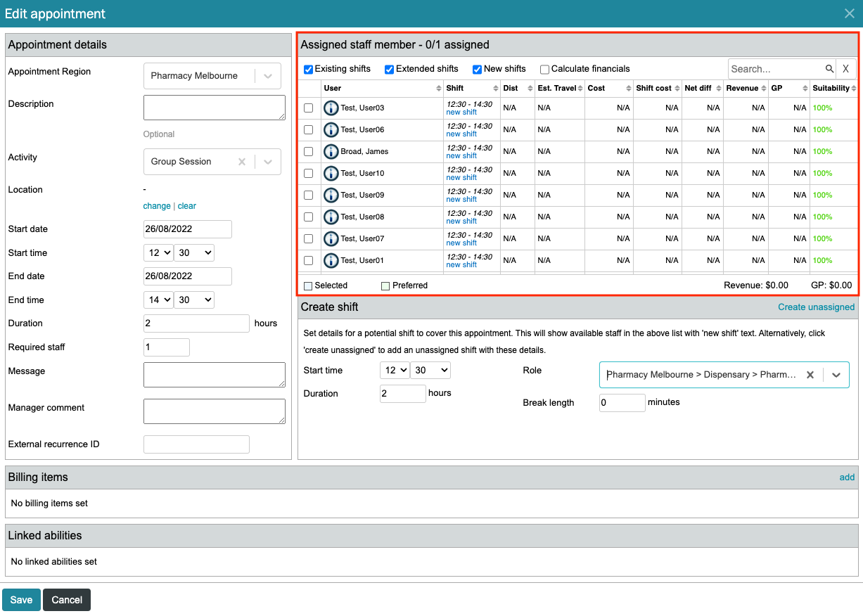
Task: Open info icon for Broad, James
Action: pyautogui.click(x=331, y=152)
